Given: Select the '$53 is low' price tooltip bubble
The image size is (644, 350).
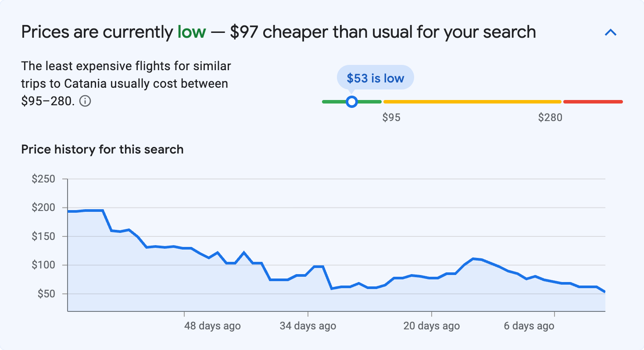Looking at the screenshot, I should click(x=375, y=77).
